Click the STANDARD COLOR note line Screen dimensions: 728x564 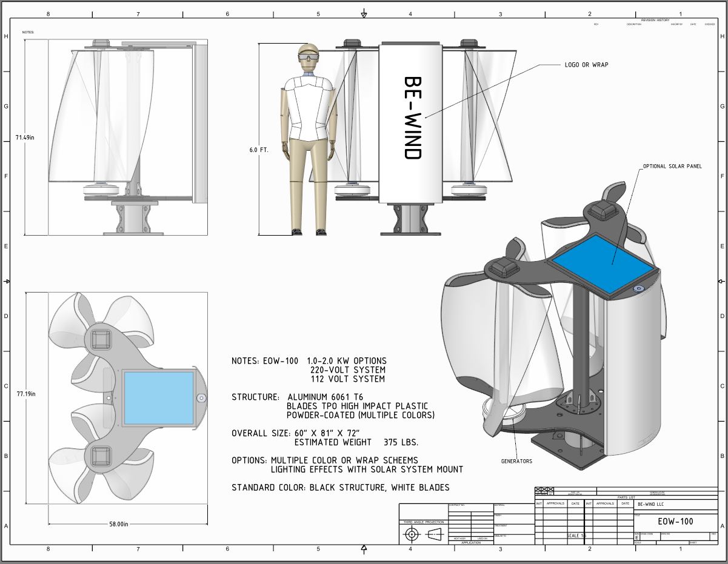[x=341, y=488]
